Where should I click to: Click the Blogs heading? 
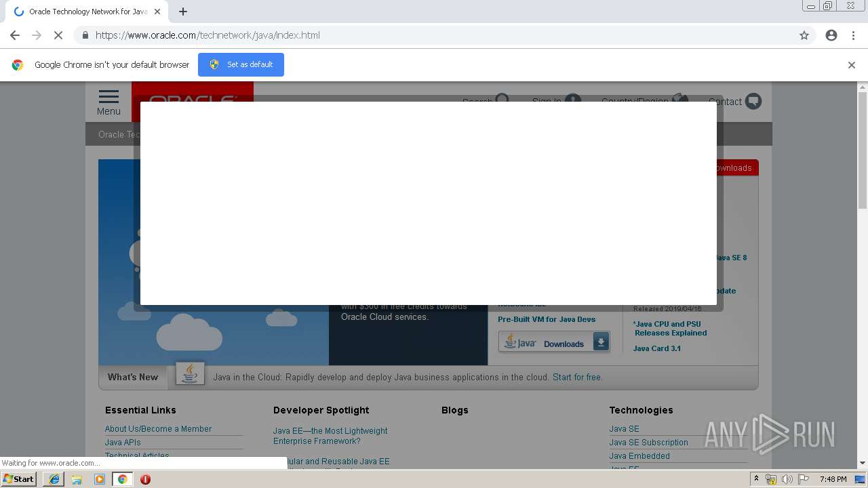coord(455,410)
